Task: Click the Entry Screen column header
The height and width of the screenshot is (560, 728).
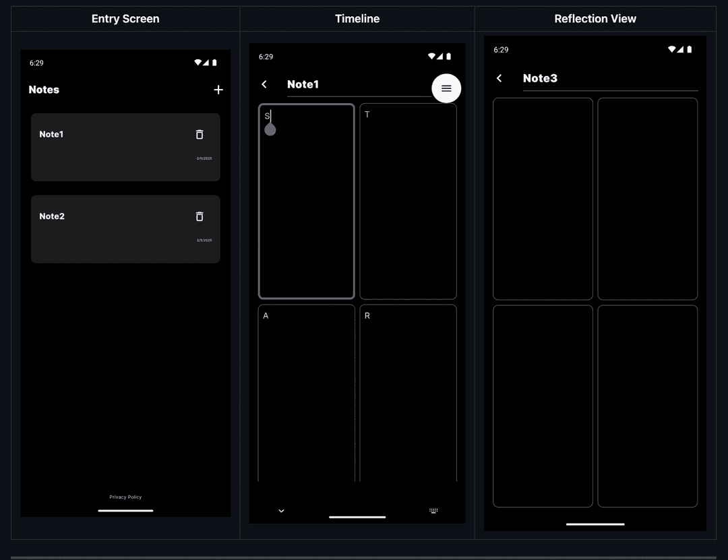Action: coord(125,19)
